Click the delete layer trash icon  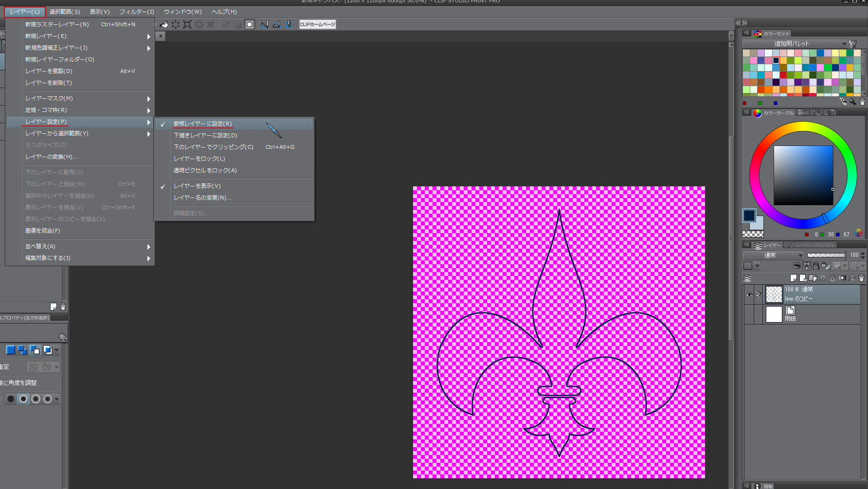point(861,278)
